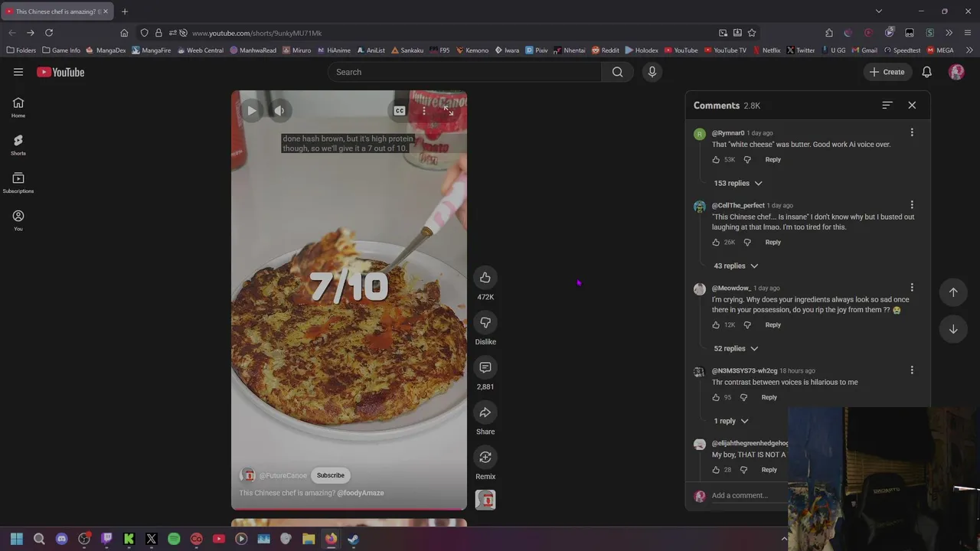This screenshot has width=980, height=551.
Task: Open the sound thumbnail below Remix
Action: pyautogui.click(x=485, y=500)
